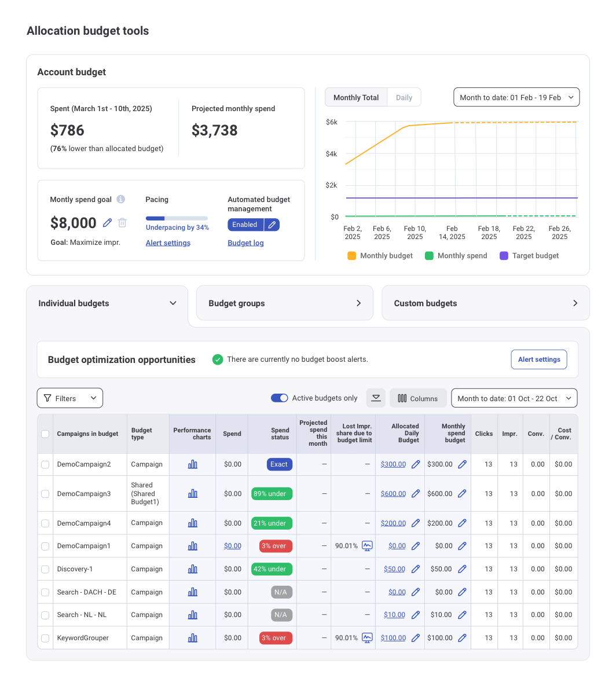View DemoCampaign2's performance chart icon
The image size is (616, 690).
(192, 464)
